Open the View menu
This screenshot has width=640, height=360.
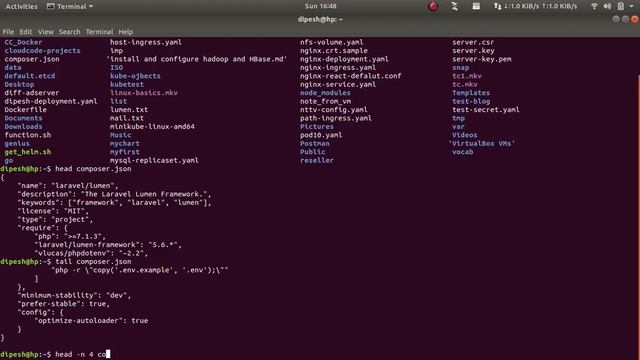click(x=46, y=32)
